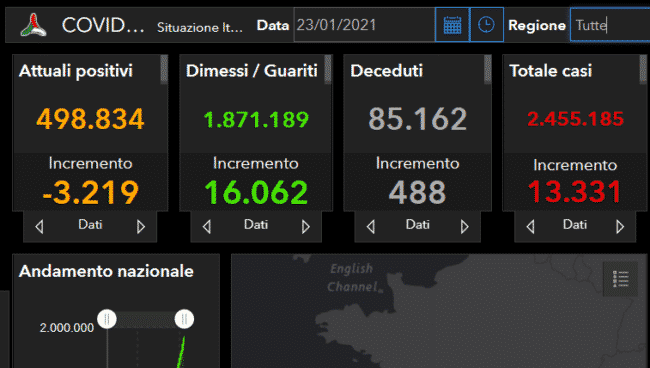Click the range slider bar between handles
The image size is (650, 368).
coord(146,320)
